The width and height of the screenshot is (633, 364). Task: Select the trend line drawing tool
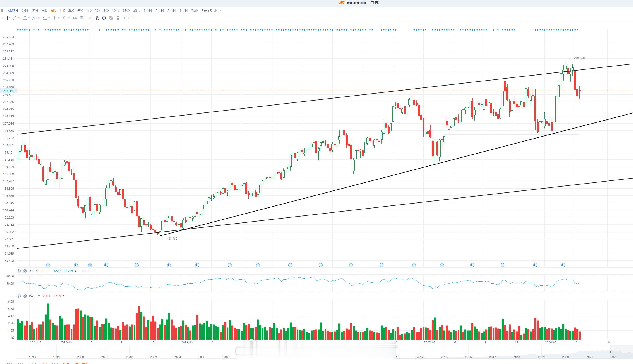click(15, 18)
